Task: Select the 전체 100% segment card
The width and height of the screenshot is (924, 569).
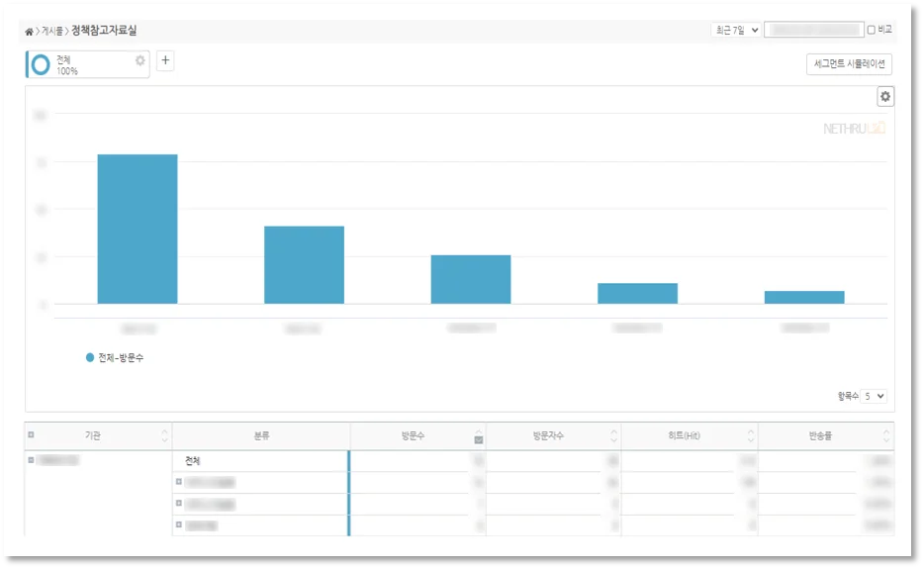Action: (87, 64)
